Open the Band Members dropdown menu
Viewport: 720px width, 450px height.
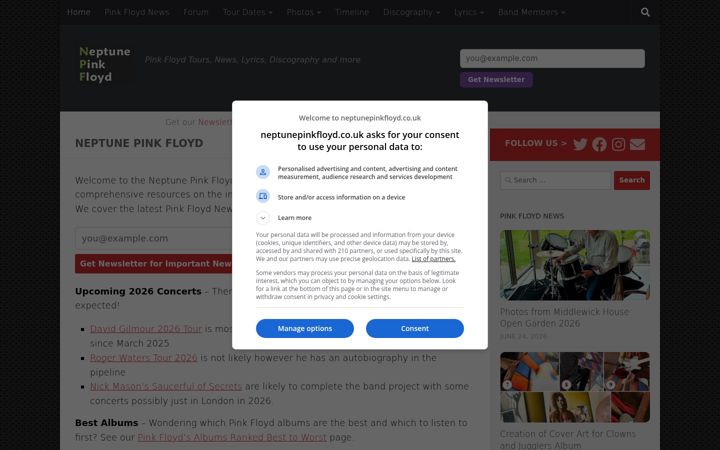[x=532, y=12]
